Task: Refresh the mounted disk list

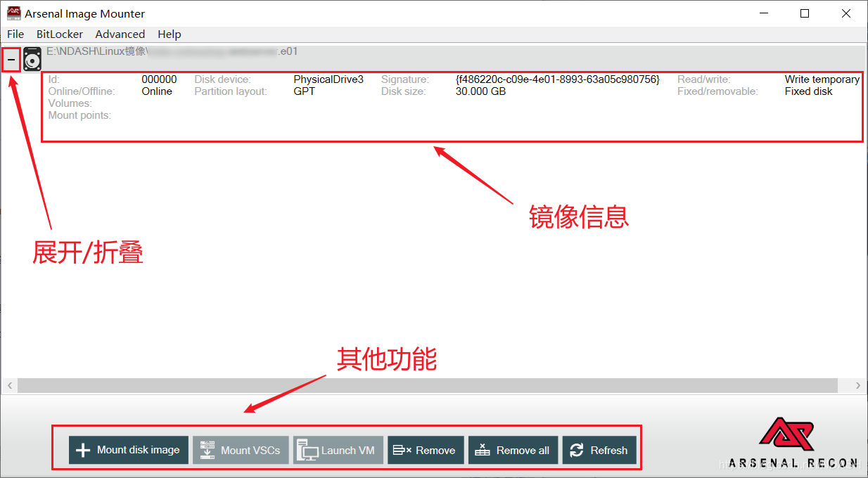Action: coord(599,450)
